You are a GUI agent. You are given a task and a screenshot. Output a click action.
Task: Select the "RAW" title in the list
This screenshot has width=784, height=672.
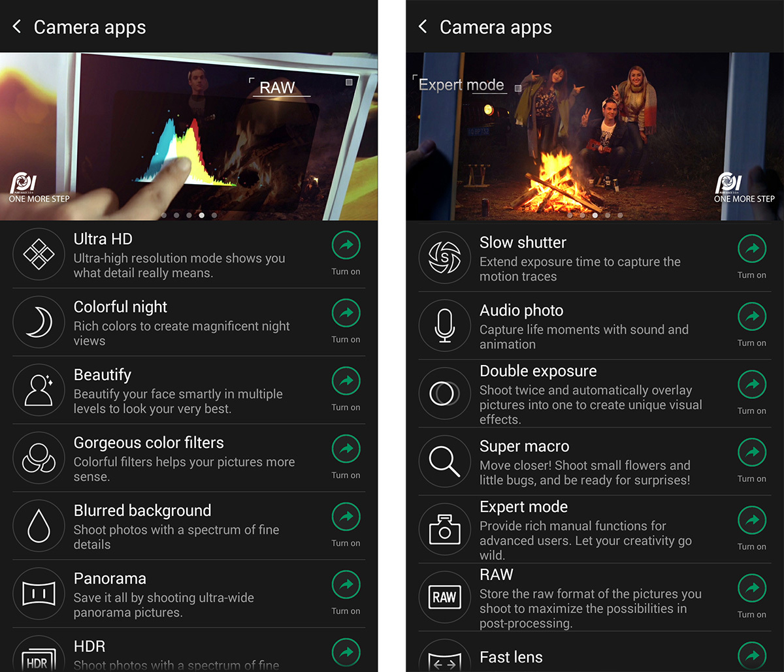click(x=497, y=575)
